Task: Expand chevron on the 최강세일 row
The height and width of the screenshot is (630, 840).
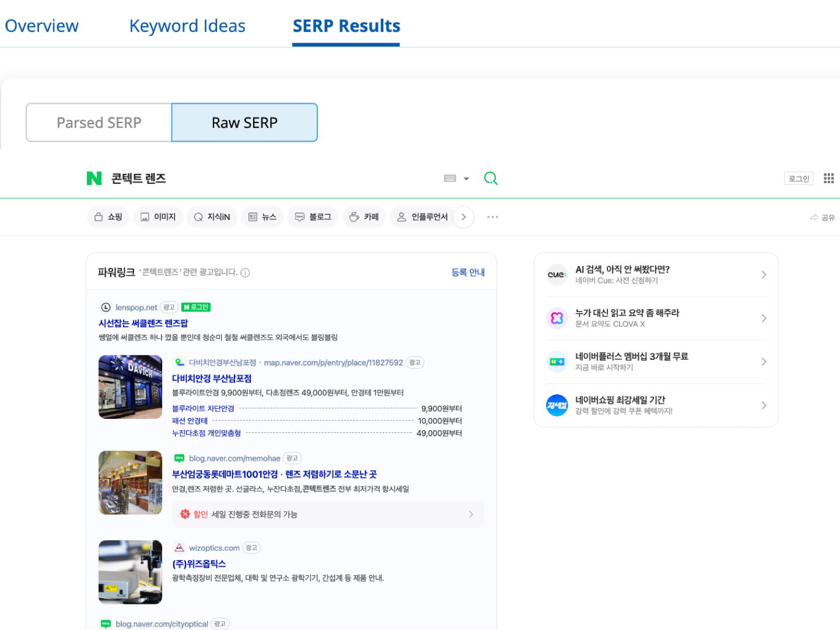Action: [764, 405]
